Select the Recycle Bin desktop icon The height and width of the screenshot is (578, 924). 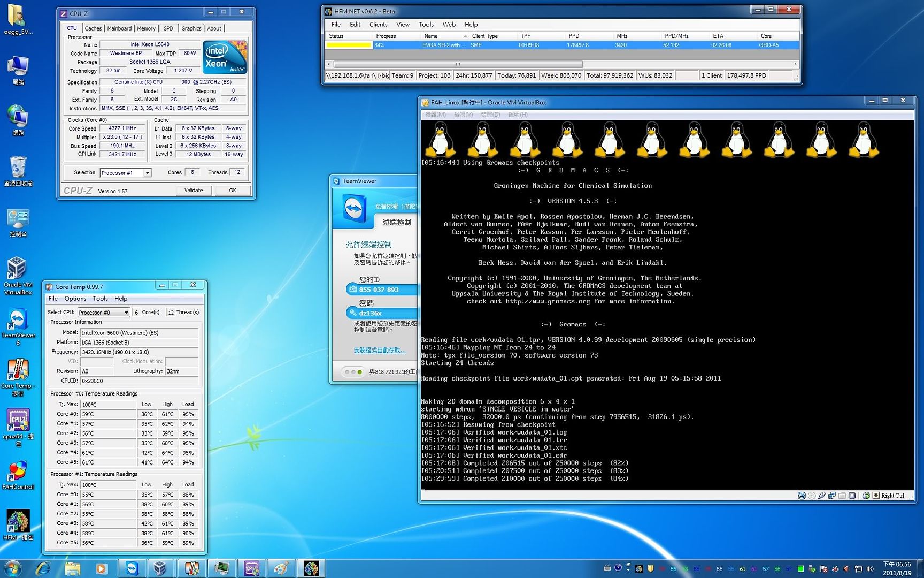18,171
